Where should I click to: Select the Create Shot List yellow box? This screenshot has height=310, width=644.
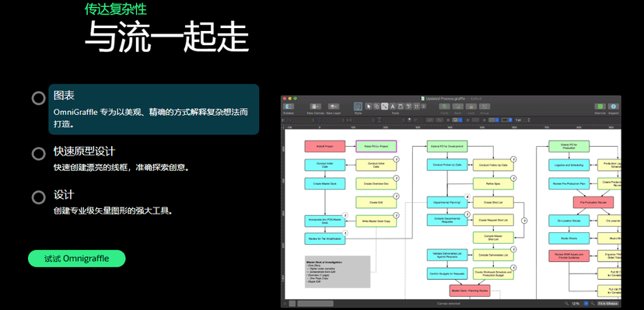[493, 202]
